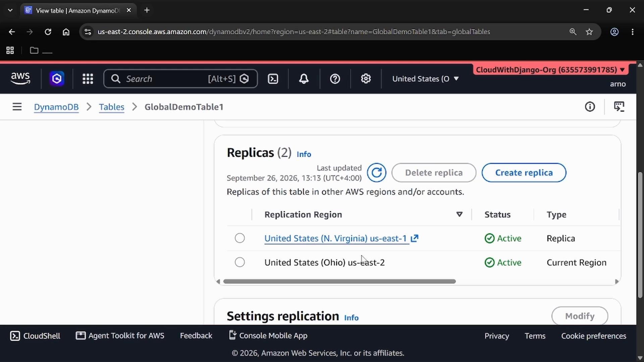Click the replicas table horizontal scrollbar
This screenshot has width=644, height=362.
pyautogui.click(x=339, y=282)
